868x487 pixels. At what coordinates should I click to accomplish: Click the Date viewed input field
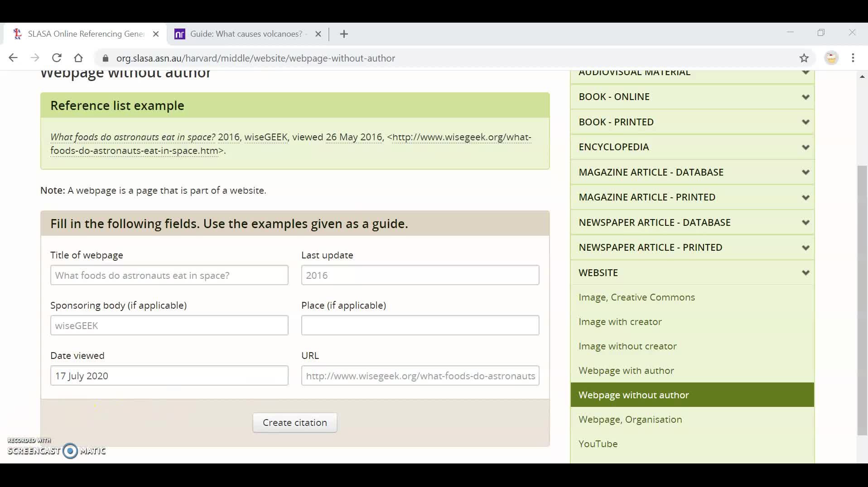click(x=169, y=376)
